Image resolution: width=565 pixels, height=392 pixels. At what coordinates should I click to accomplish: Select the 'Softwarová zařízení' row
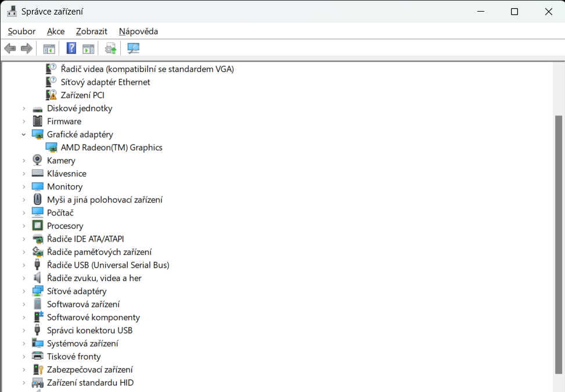pyautogui.click(x=83, y=304)
